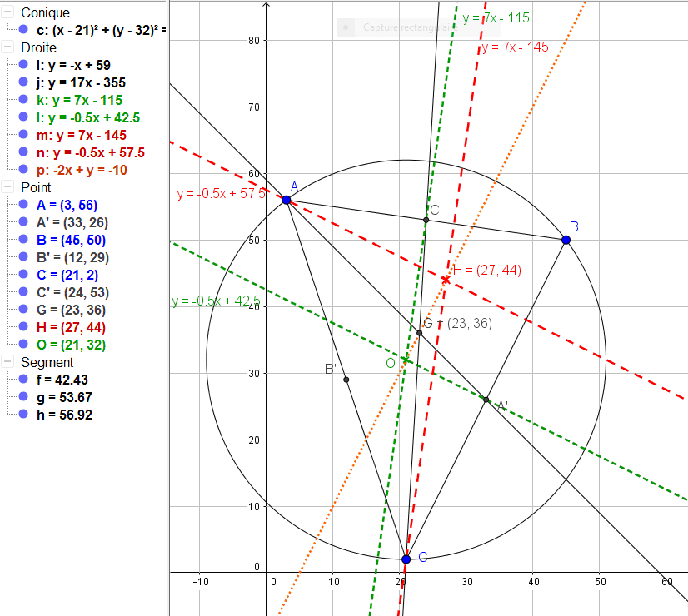Screen dimensions: 688x616
Task: Select the Conique category label
Action: click(45, 12)
